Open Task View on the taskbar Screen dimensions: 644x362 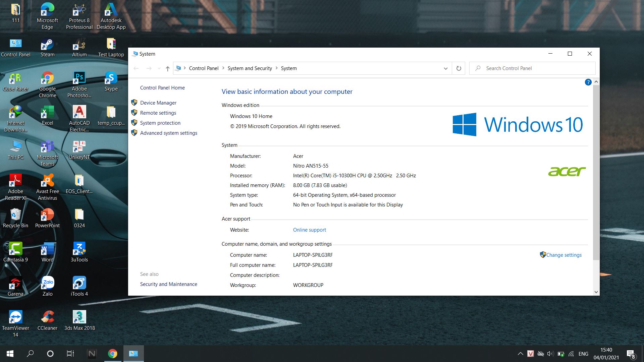[x=70, y=354]
